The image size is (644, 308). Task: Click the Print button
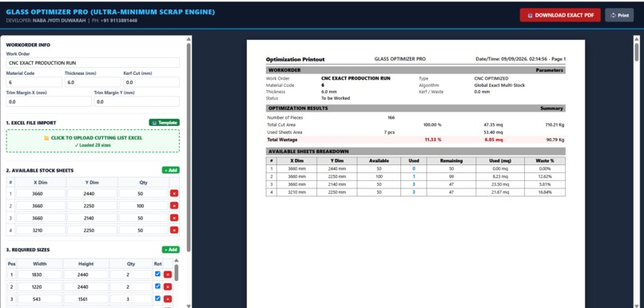pos(619,15)
